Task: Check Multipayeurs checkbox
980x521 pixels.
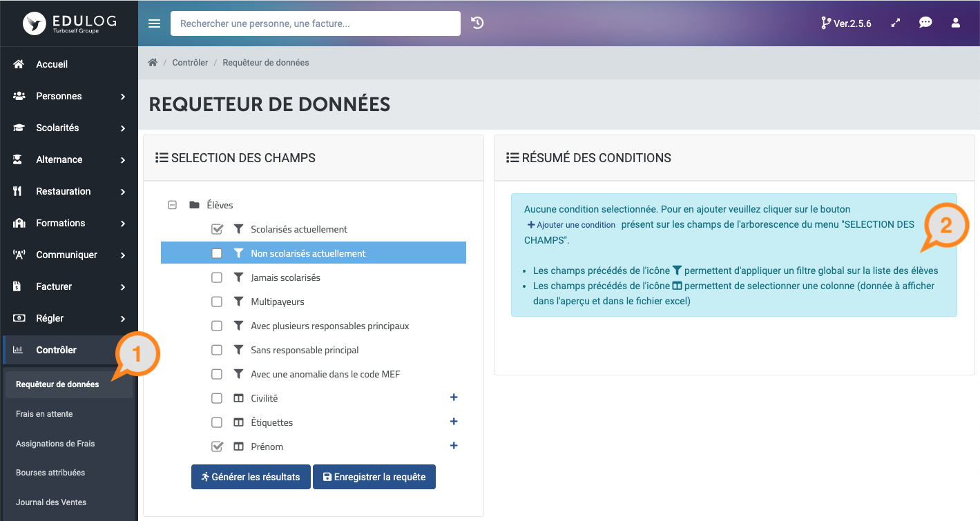Action: [x=217, y=302]
